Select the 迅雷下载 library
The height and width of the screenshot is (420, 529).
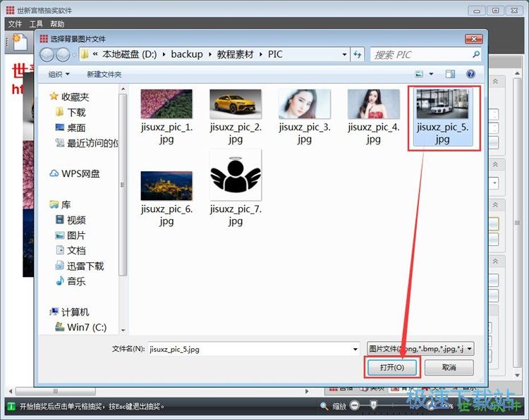click(80, 266)
